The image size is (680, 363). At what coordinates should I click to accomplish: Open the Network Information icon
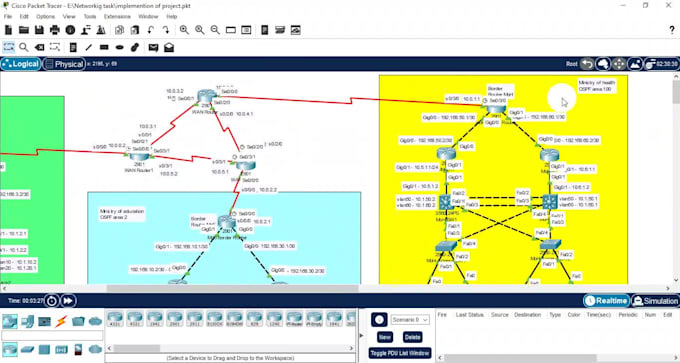tap(70, 30)
